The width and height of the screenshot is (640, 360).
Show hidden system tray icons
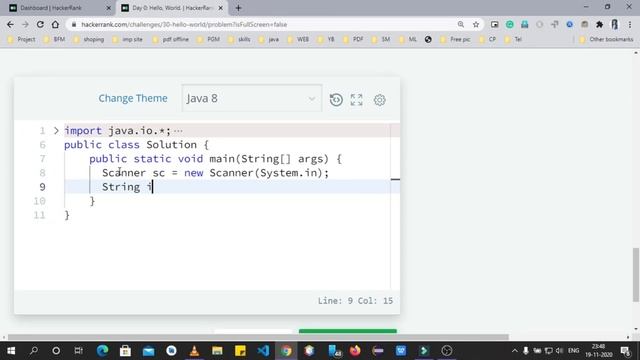click(515, 351)
